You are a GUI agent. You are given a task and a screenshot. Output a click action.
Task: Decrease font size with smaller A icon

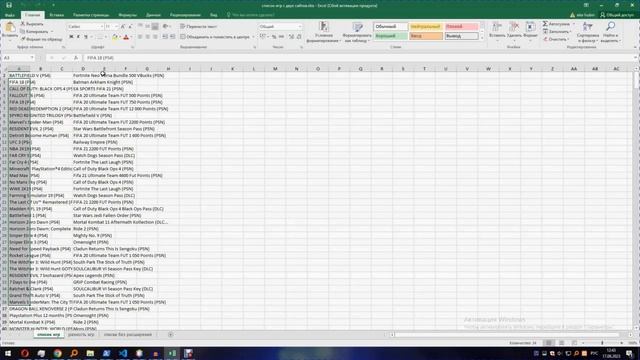(130, 27)
